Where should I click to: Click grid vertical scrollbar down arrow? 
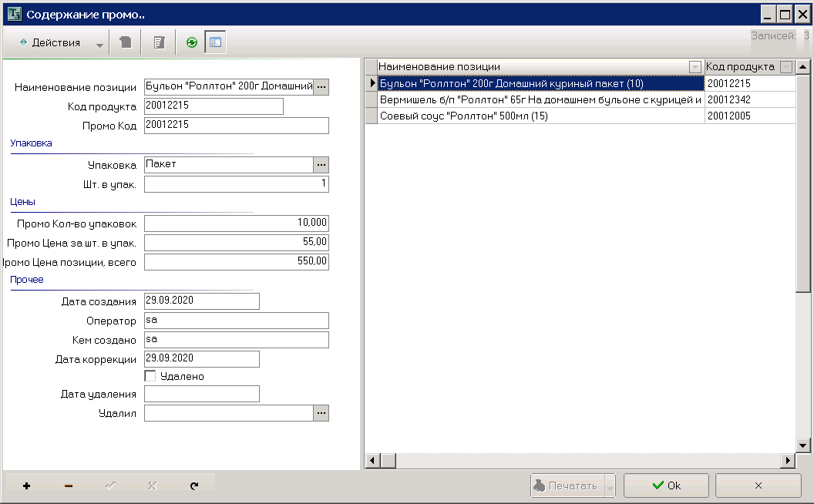[802, 445]
